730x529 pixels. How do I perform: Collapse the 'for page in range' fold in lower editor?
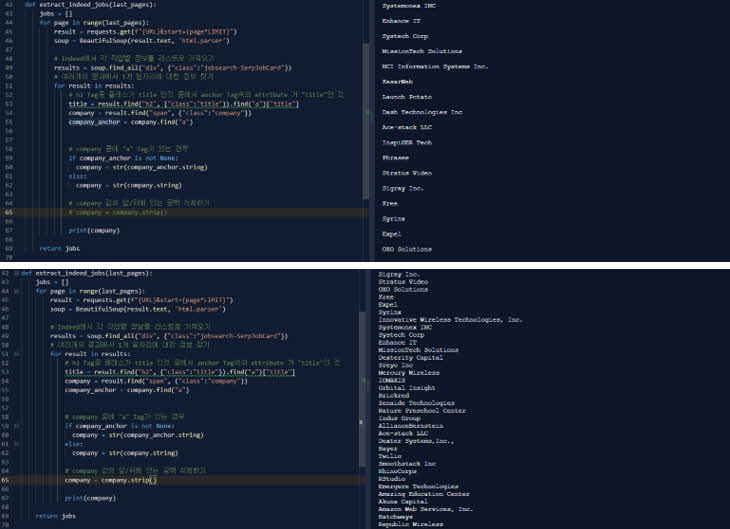16,291
